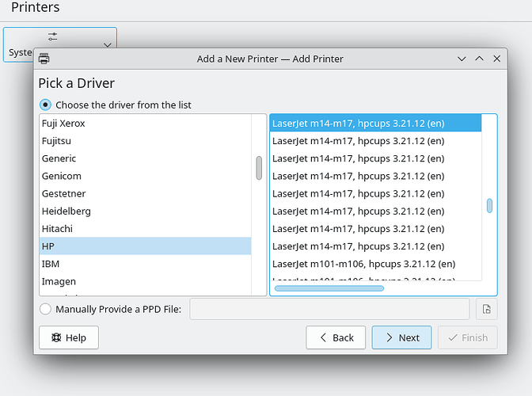Select Imagen in the manufacturer list
The image size is (532, 396).
(145, 281)
